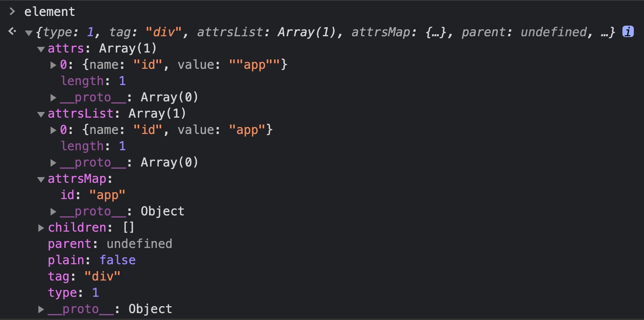Collapse the attrsList Array(1) node
This screenshot has height=320, width=644.
(x=41, y=114)
